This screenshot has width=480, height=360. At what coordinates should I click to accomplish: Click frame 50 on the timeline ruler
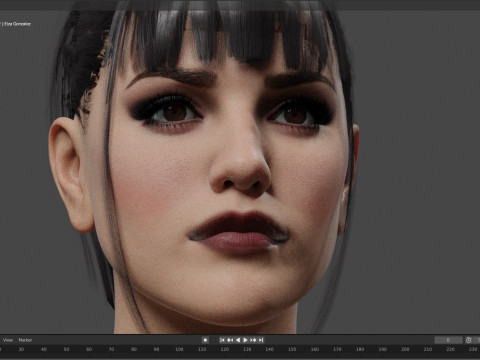tap(66, 349)
